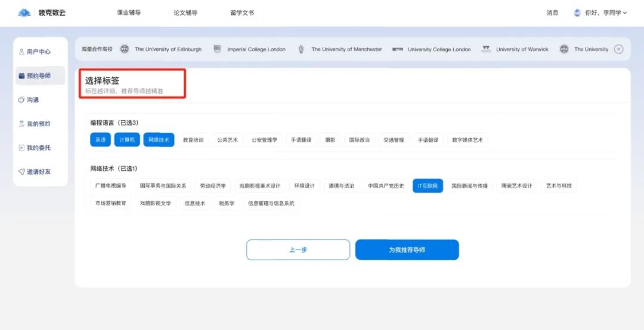Select the 市场营销教育 tag
This screenshot has width=644, height=330.
(110, 203)
